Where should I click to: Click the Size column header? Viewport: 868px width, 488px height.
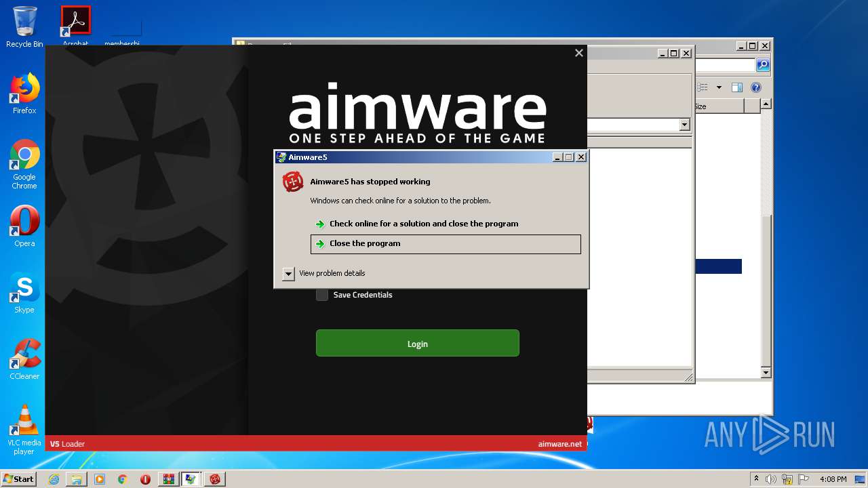(719, 106)
